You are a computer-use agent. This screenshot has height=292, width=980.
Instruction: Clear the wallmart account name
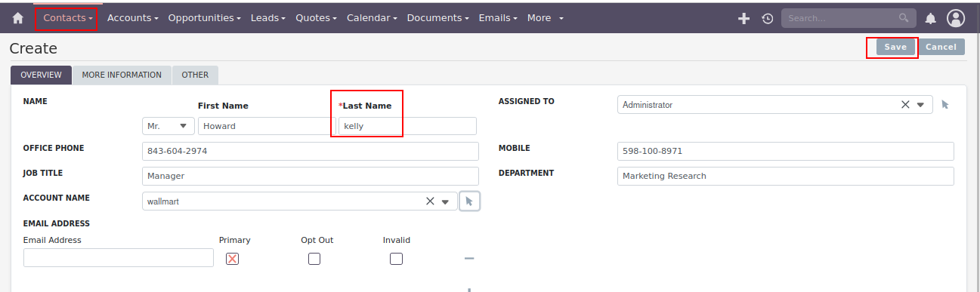[430, 201]
